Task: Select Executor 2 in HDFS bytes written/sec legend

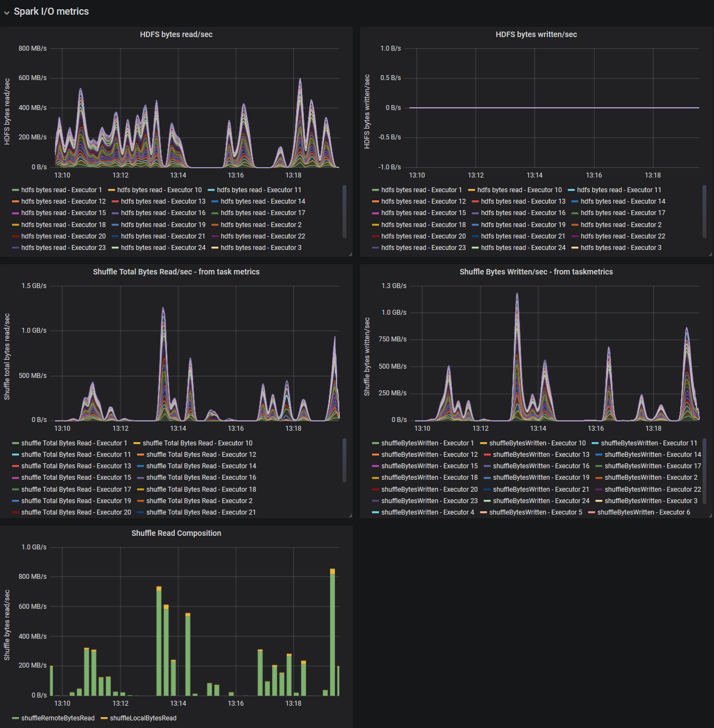Action: (621, 225)
